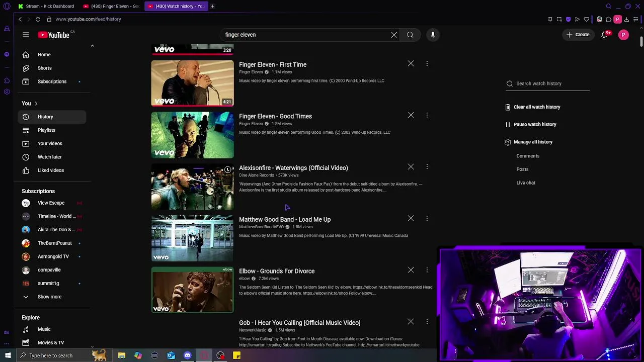
Task: Open more options for Finger Eleven - Good Times
Action: (x=427, y=115)
